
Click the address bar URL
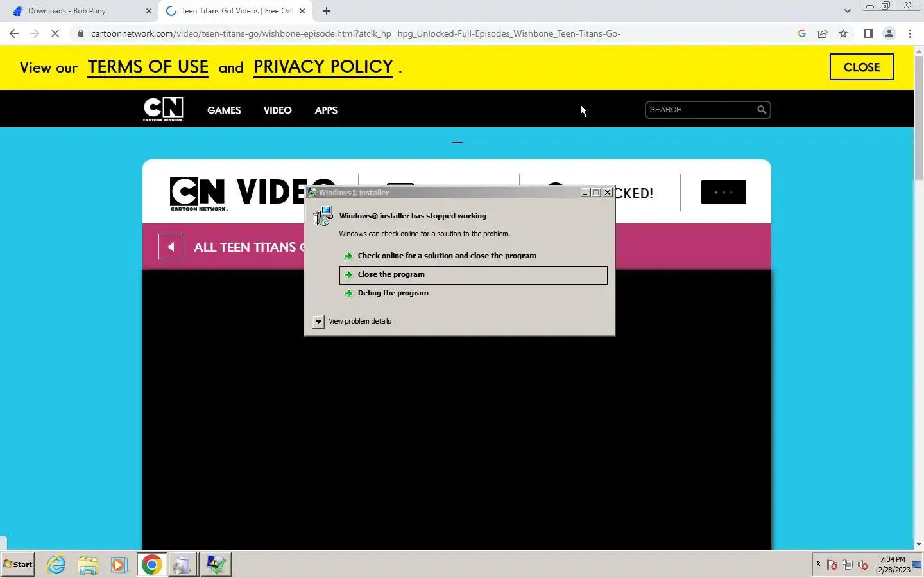point(355,33)
